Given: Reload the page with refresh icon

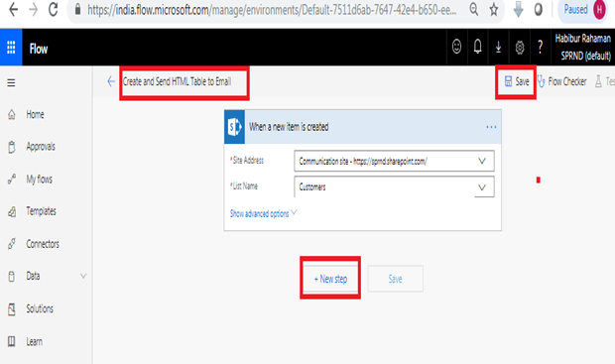Looking at the screenshot, I should pyautogui.click(x=54, y=9).
